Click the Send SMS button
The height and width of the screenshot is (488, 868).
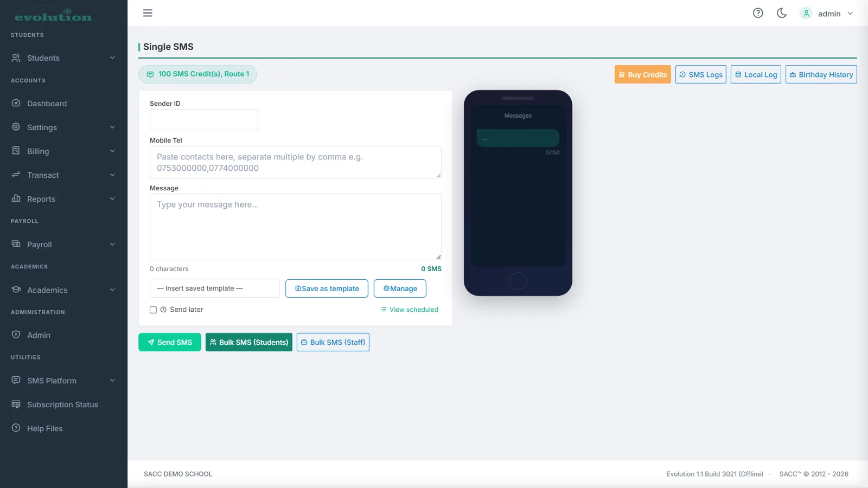(x=170, y=342)
